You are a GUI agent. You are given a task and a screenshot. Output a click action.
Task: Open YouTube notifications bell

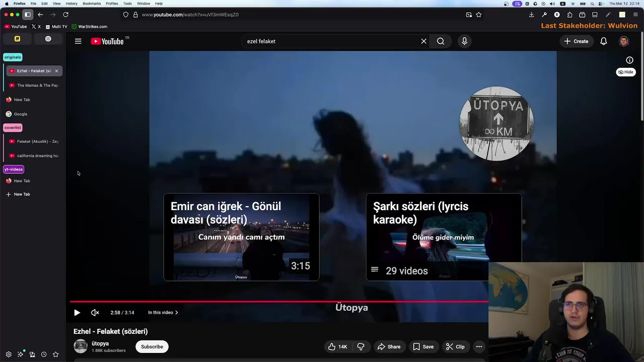click(604, 41)
